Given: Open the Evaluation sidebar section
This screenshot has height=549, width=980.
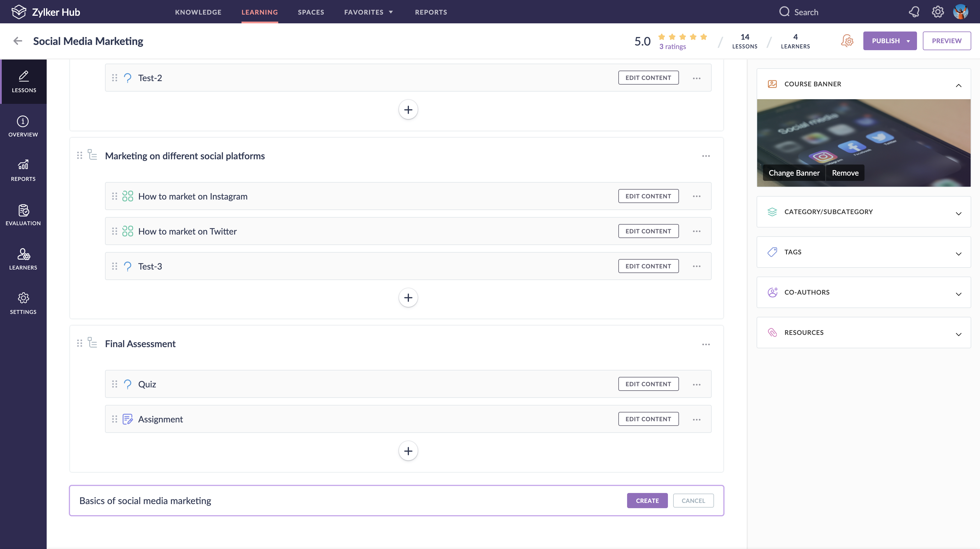Looking at the screenshot, I should coord(23,215).
